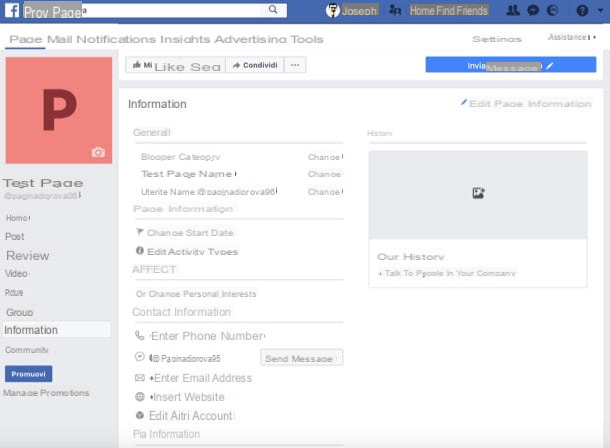Click Home in the top bar
This screenshot has width=610, height=448.
422,10
